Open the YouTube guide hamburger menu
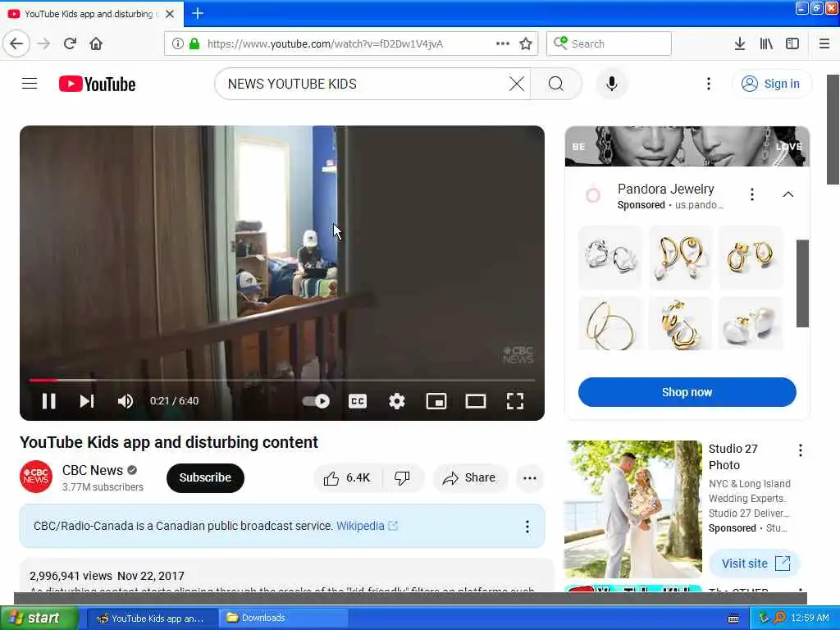This screenshot has width=840, height=630. (30, 84)
